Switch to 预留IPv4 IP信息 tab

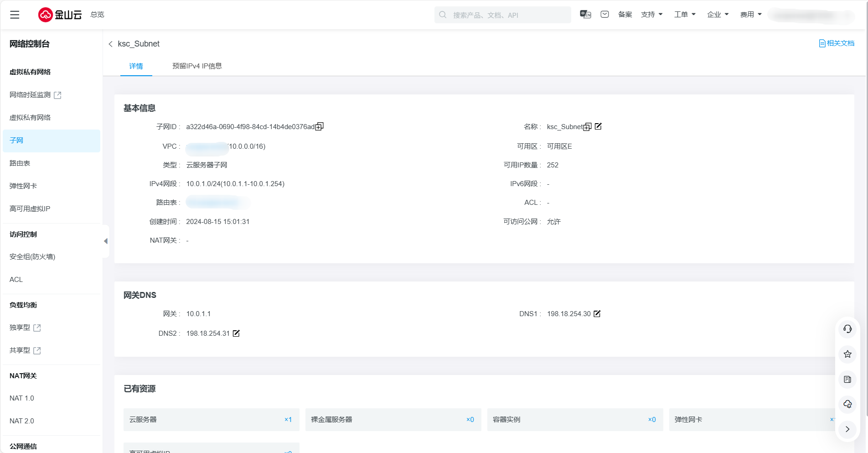[197, 66]
